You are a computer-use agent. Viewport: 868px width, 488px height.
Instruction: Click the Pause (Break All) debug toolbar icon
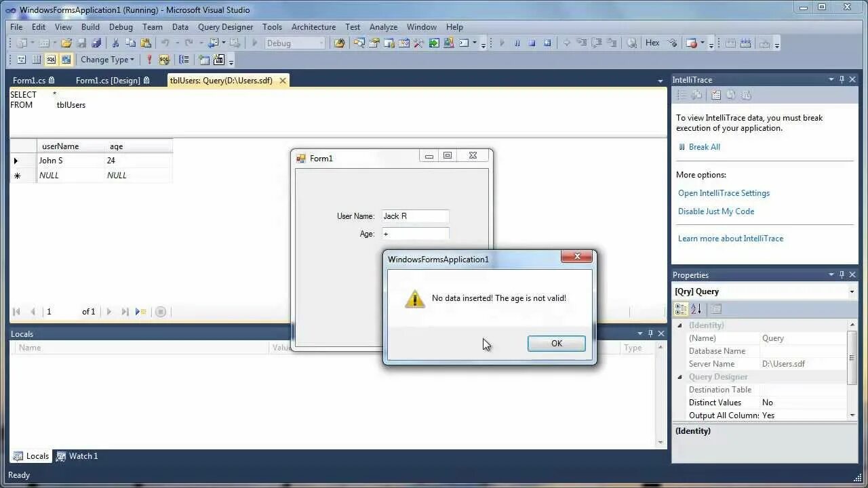[x=517, y=43]
